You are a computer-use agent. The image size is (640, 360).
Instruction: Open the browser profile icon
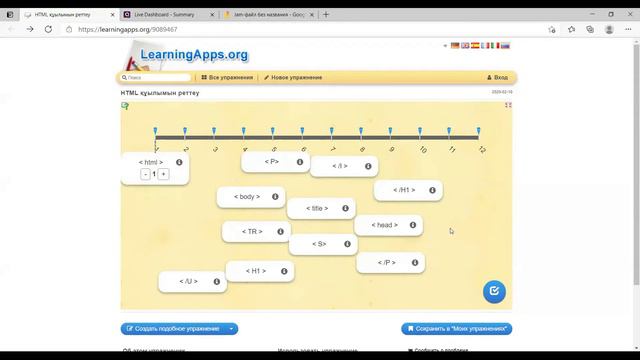pyautogui.click(x=609, y=29)
